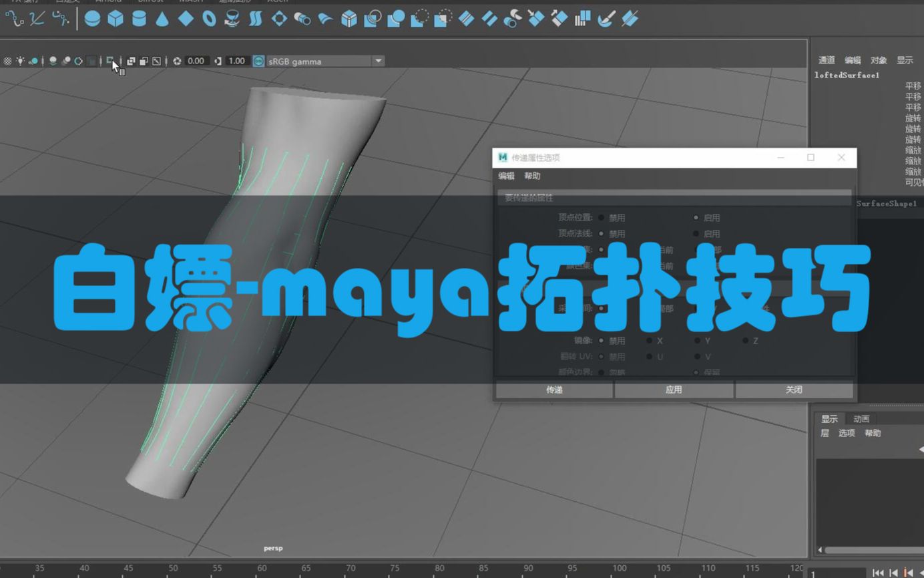Image resolution: width=924 pixels, height=578 pixels.
Task: Click the bar-chart style shelf icon
Action: point(583,19)
